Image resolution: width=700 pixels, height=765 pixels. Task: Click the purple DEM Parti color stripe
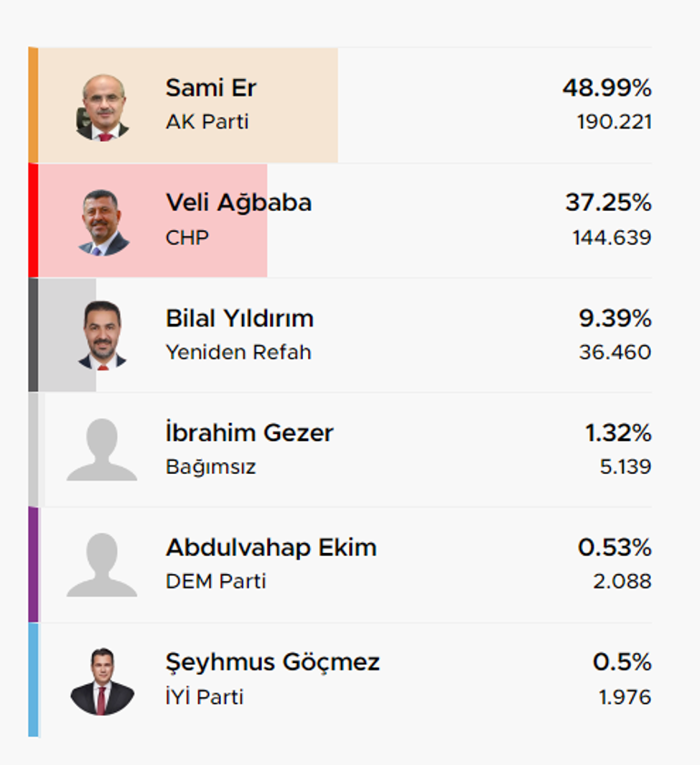click(33, 565)
